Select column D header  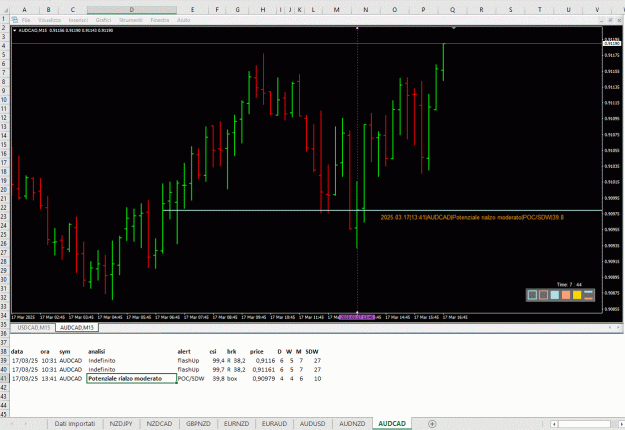[132, 10]
